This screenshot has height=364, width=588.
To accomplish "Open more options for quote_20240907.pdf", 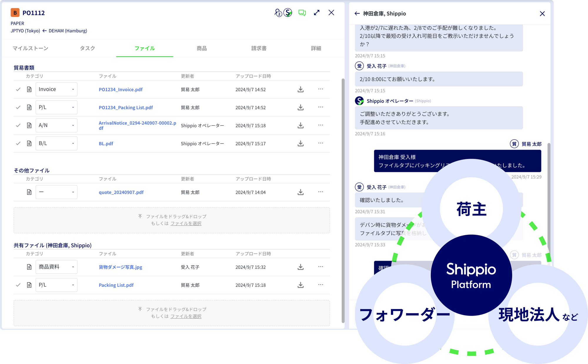I will (320, 192).
